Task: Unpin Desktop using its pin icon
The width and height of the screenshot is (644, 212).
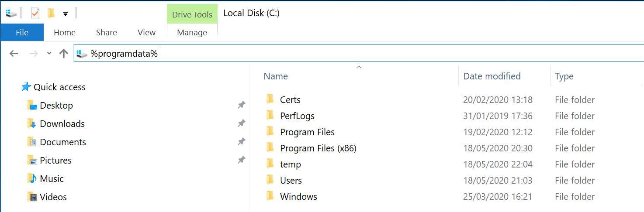Action: [x=241, y=105]
